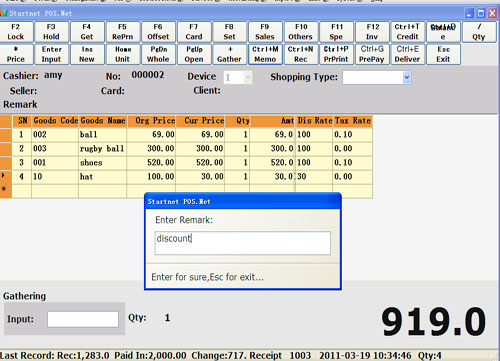500x361 pixels.
Task: Select the rugby ball goods name cell
Action: tap(103, 149)
